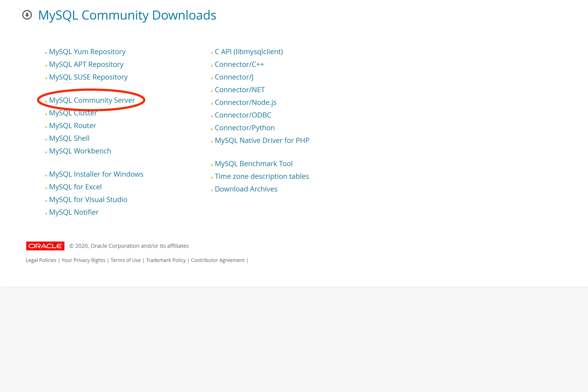
Task: Open the Terms of Use link
Action: tap(126, 260)
